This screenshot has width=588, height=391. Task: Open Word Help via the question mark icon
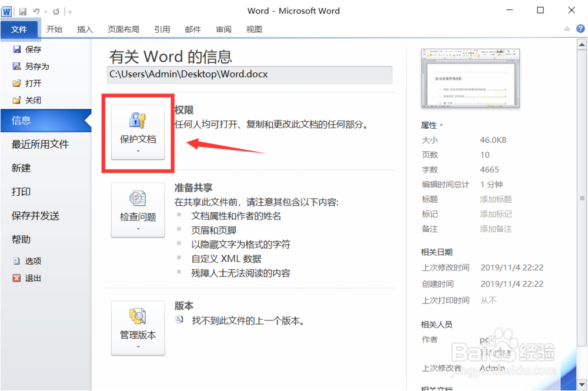pos(581,28)
